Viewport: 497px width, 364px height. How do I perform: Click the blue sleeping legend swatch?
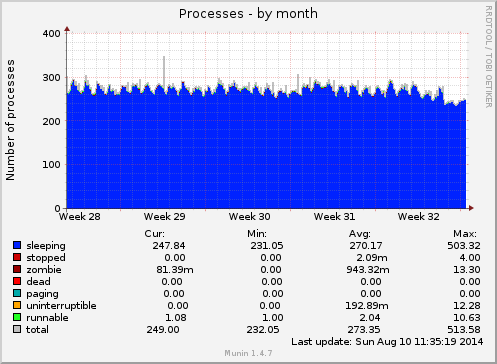[x=17, y=245]
